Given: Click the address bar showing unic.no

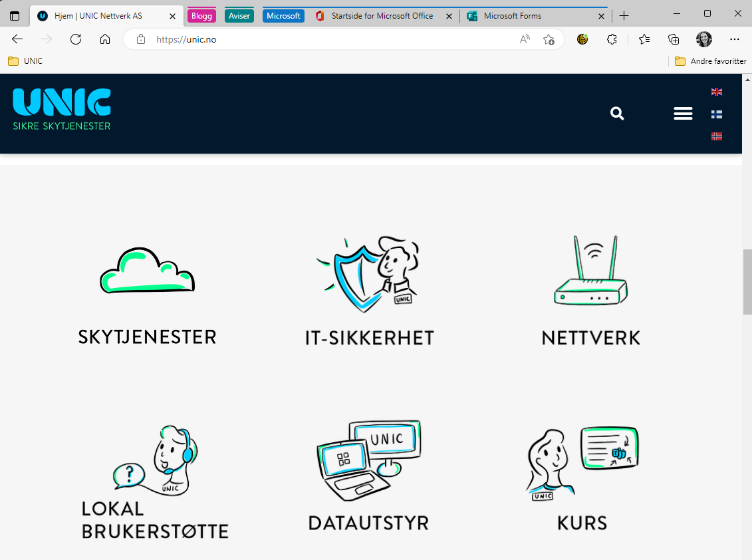Looking at the screenshot, I should pyautogui.click(x=299, y=39).
